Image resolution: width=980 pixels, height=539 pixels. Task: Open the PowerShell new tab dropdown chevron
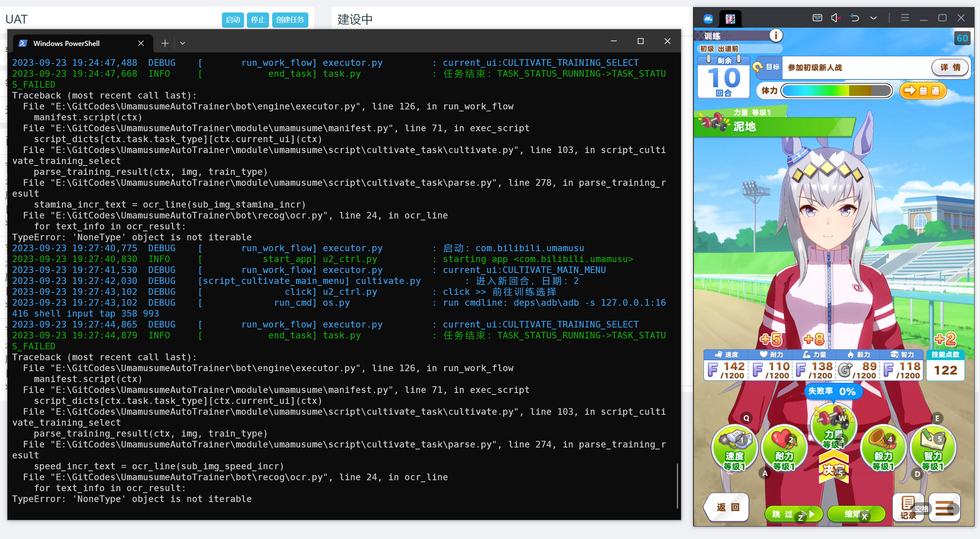pyautogui.click(x=182, y=43)
